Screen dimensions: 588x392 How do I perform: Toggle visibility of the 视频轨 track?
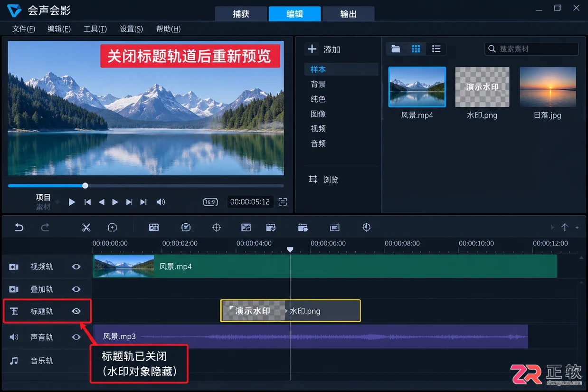tap(76, 267)
